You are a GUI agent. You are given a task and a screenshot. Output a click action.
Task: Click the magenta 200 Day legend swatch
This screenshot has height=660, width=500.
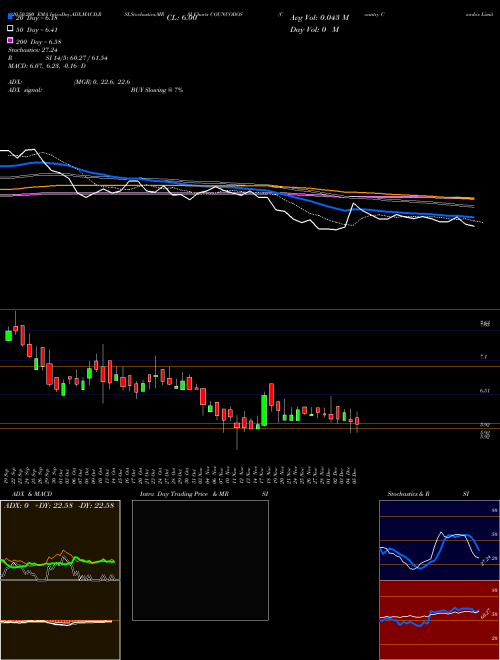tap(10, 40)
